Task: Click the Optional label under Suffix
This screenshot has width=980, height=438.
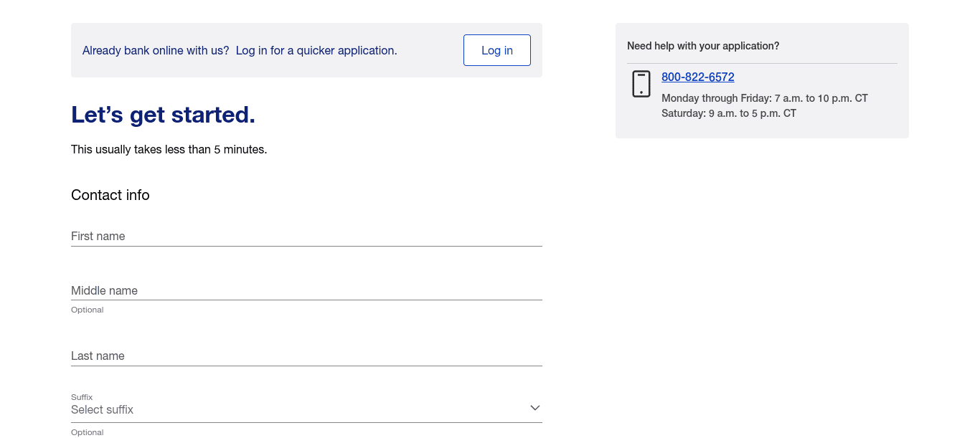Action: point(87,432)
